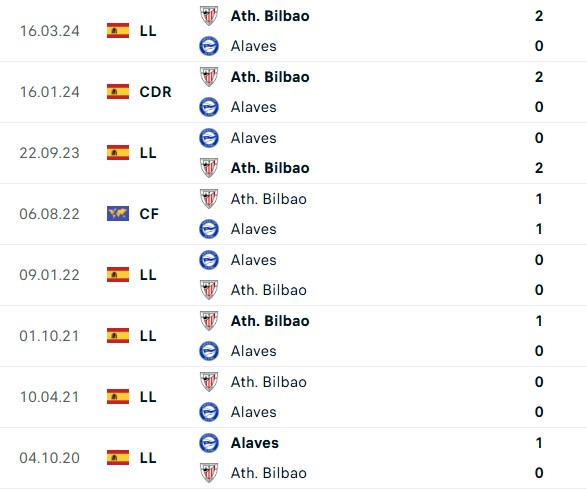Select bold Alaves name in 04.10.20 match

(255, 443)
